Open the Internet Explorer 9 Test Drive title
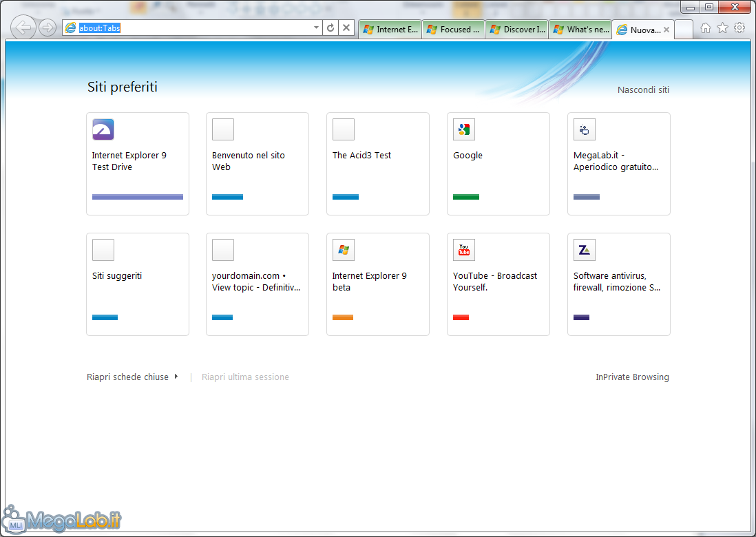 click(129, 161)
